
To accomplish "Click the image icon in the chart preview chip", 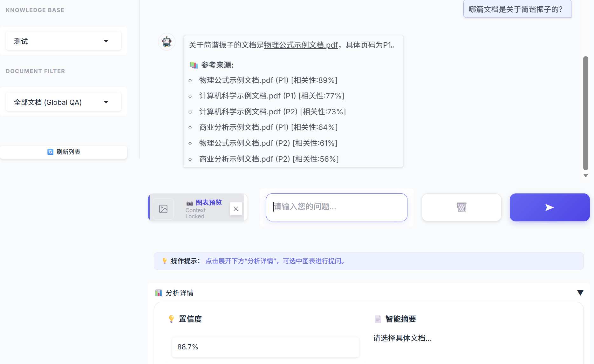I will point(163,209).
